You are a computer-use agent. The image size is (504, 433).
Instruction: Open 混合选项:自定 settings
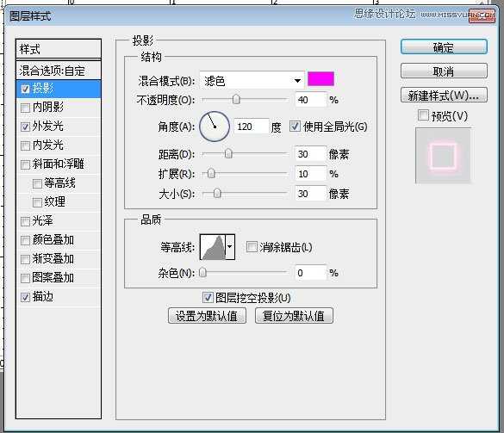pyautogui.click(x=59, y=71)
